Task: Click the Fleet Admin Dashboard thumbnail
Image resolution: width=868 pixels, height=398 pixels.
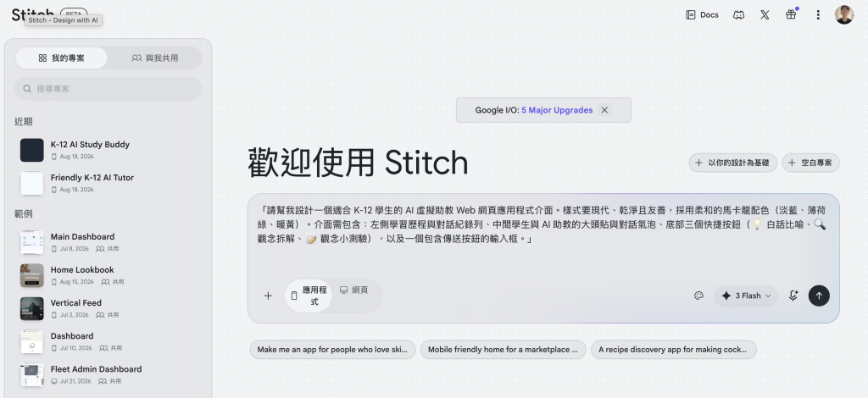Action: 32,375
